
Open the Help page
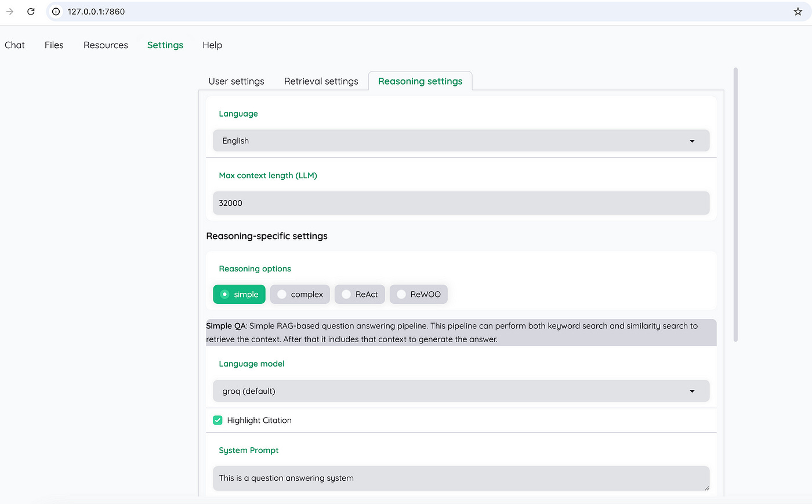coord(212,45)
